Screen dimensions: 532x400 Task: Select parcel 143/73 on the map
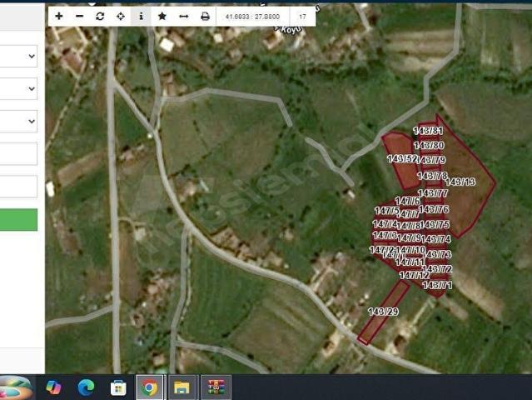pos(438,254)
